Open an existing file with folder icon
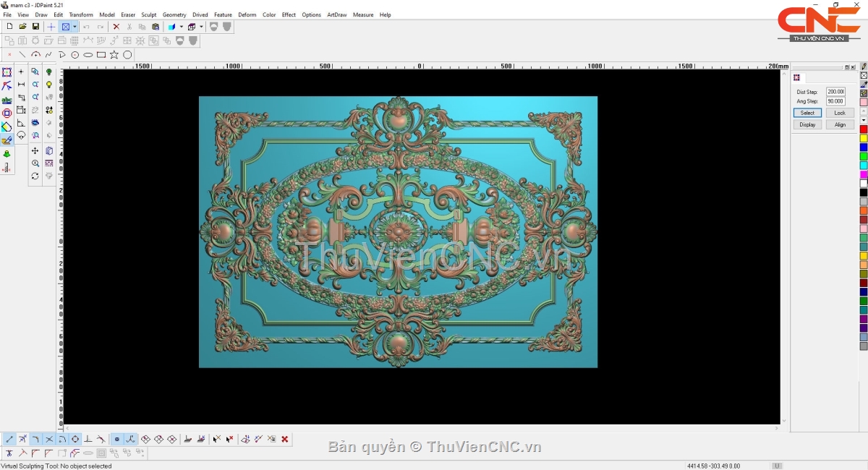 point(22,27)
